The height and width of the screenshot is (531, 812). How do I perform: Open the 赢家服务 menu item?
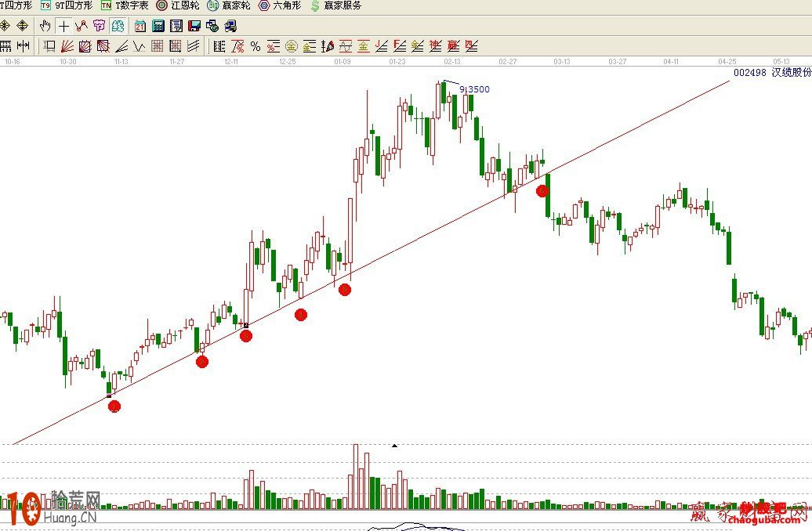[336, 5]
